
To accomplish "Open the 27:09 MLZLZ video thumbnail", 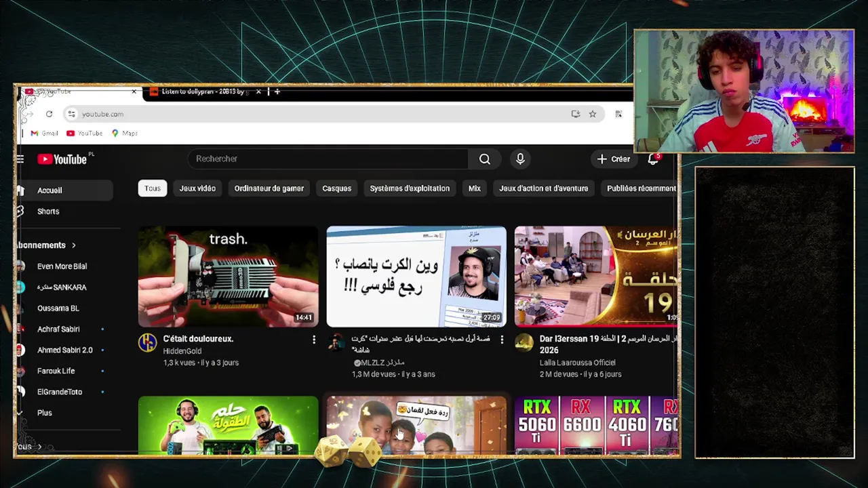I will 416,277.
